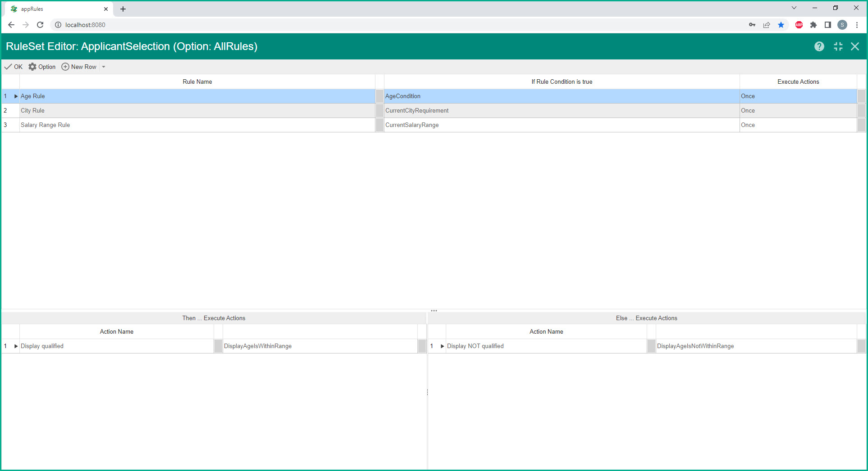Expand the Display qualified action arrow

point(16,346)
